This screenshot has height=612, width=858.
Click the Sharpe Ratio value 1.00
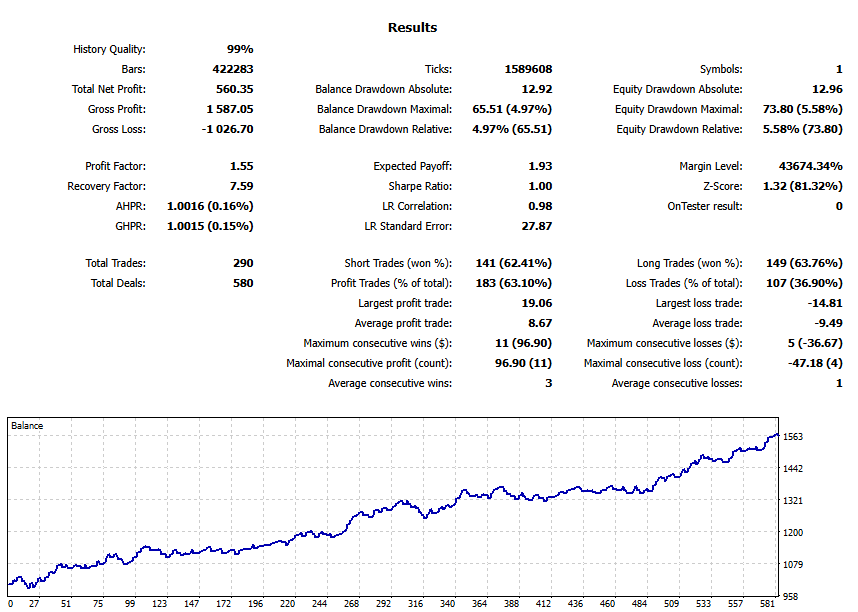(540, 186)
